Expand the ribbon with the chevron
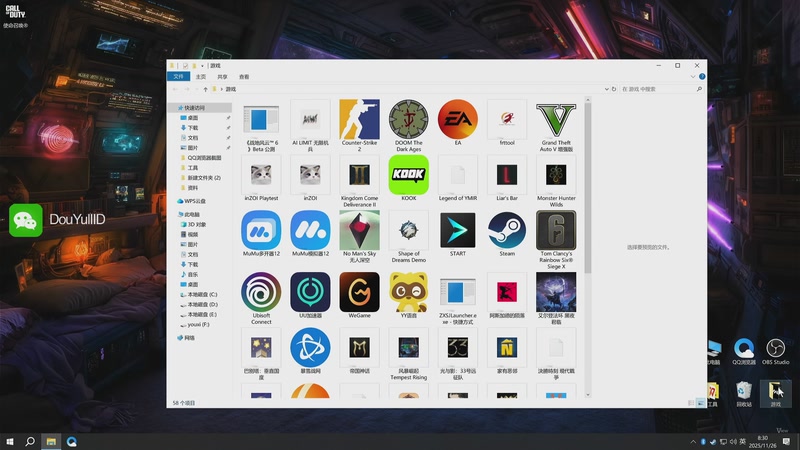800x450 pixels. (x=692, y=77)
